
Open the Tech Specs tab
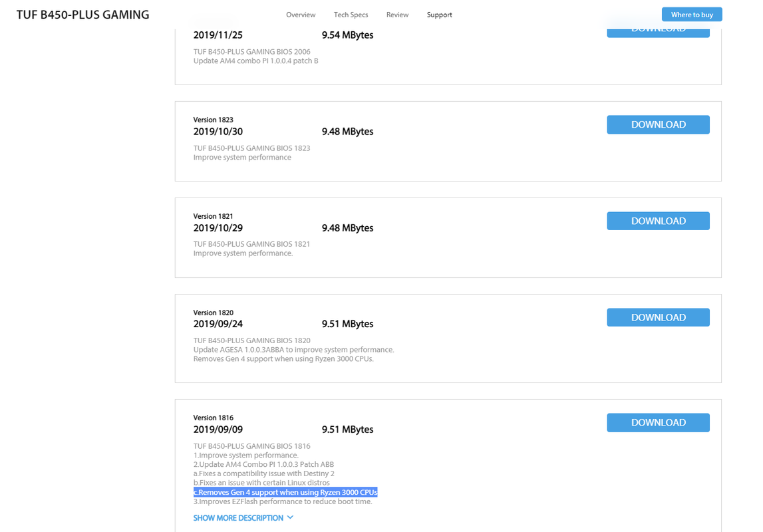click(351, 15)
